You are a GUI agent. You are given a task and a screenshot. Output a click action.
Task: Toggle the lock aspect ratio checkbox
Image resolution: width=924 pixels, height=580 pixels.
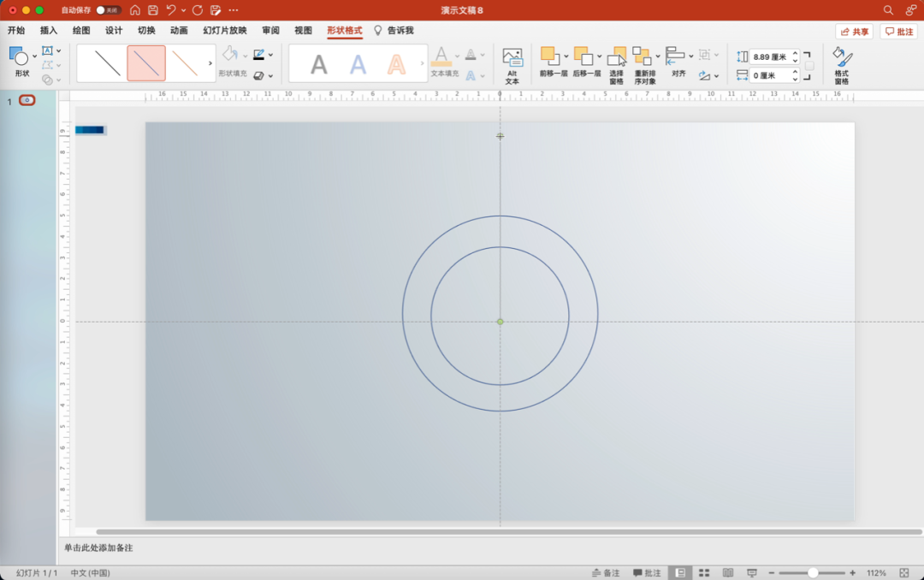[809, 66]
